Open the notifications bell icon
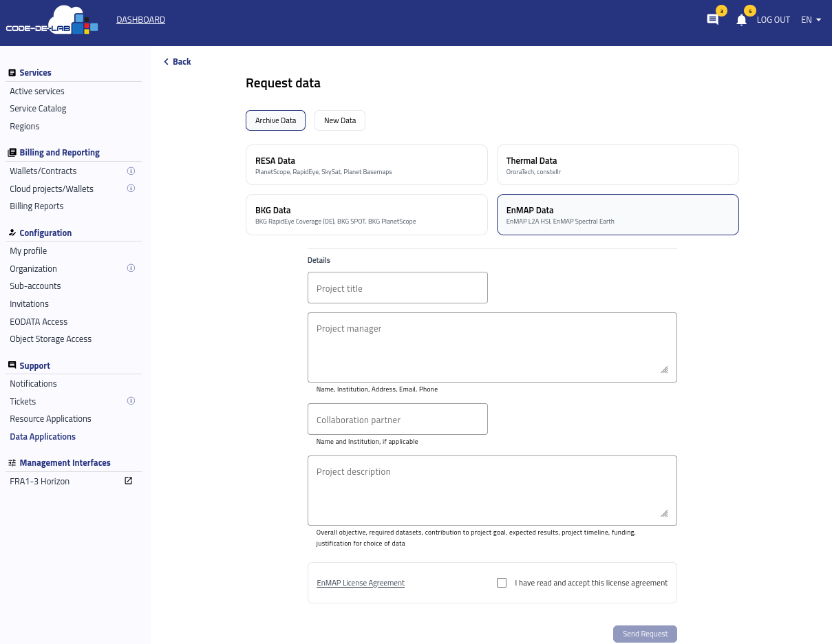Screen dimensions: 832x644 (x=741, y=20)
